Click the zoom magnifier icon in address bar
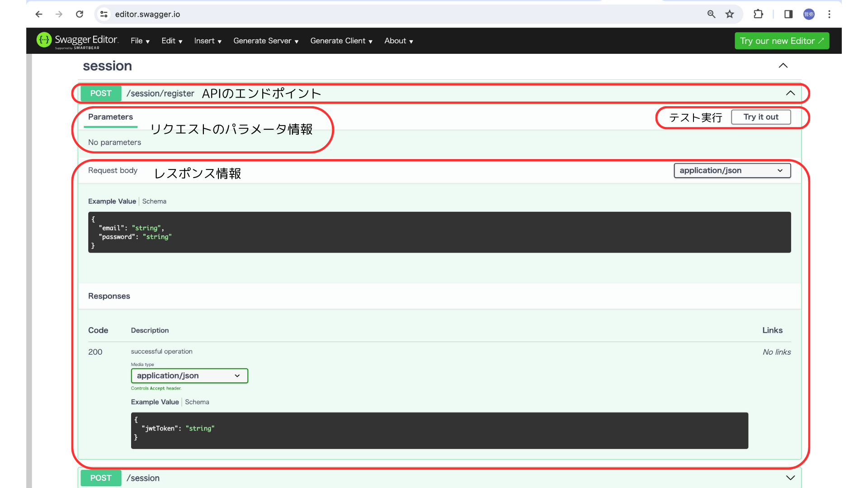This screenshot has height=488, width=868. click(711, 14)
